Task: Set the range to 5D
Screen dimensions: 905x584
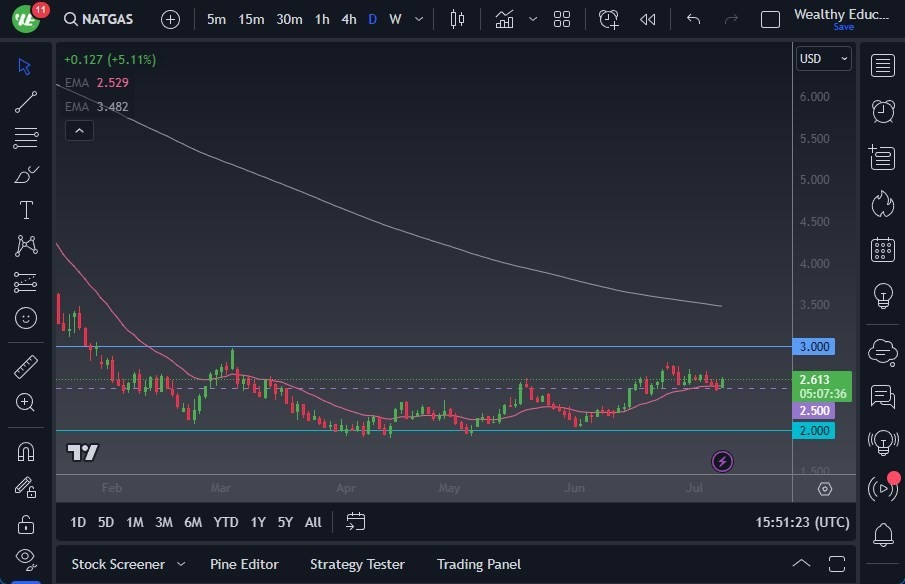Action: click(x=106, y=522)
